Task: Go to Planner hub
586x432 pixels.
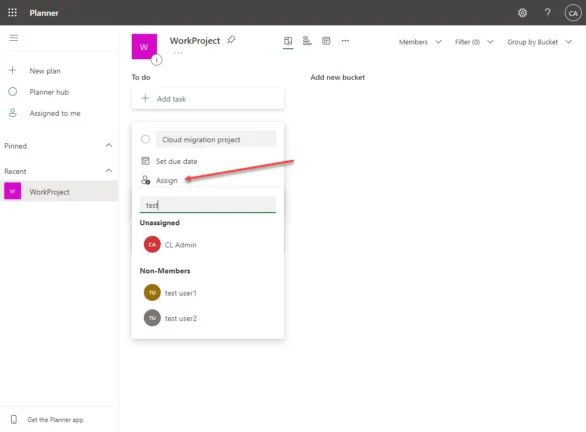Action: pos(49,92)
